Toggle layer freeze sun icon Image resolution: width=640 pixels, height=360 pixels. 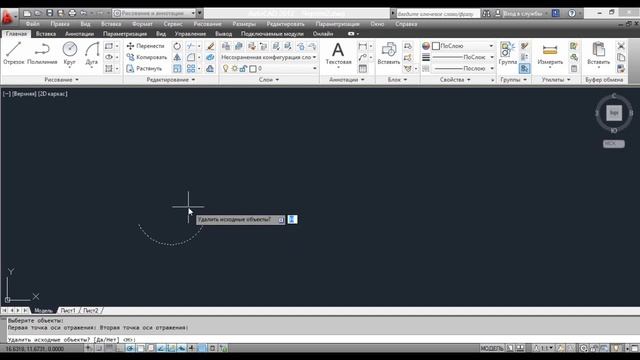234,69
